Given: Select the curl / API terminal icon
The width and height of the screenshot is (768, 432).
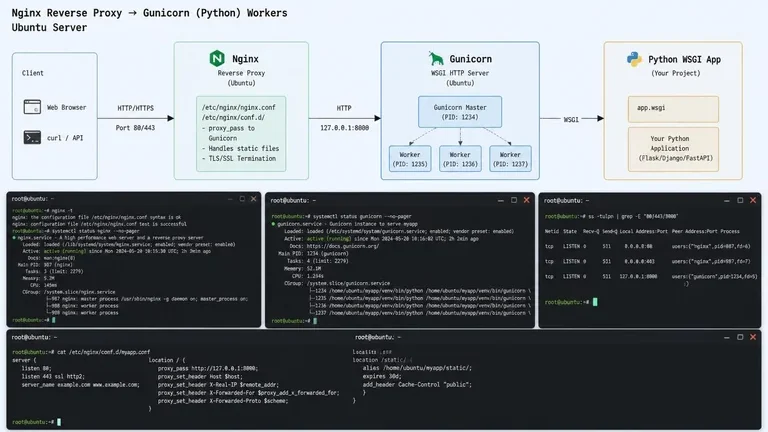Looking at the screenshot, I should coord(32,137).
